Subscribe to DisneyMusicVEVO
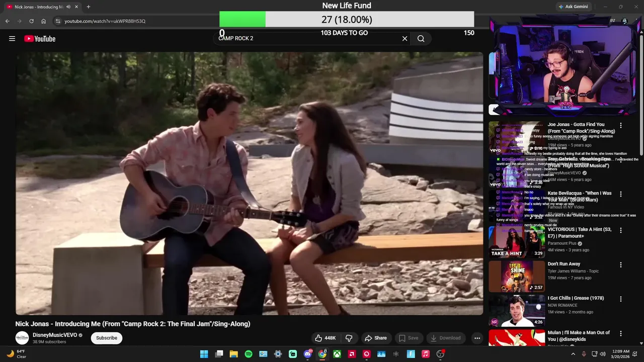644x362 pixels. 107,338
